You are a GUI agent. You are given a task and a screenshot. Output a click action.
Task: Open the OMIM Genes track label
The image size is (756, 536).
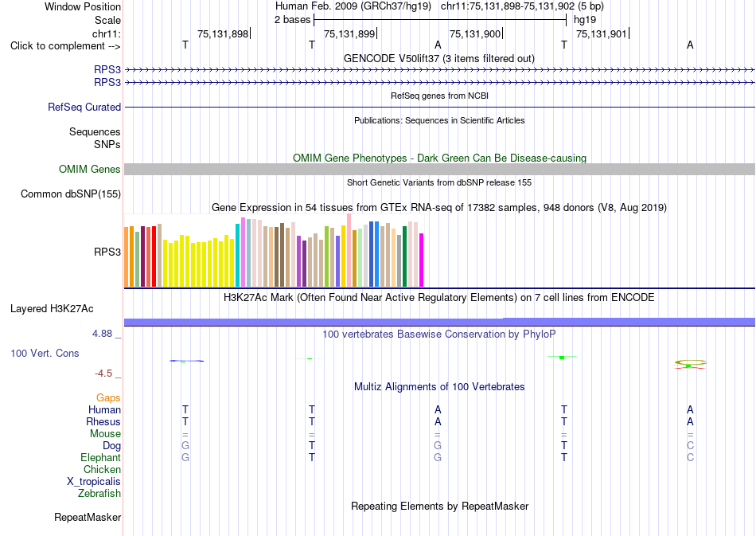90,170
